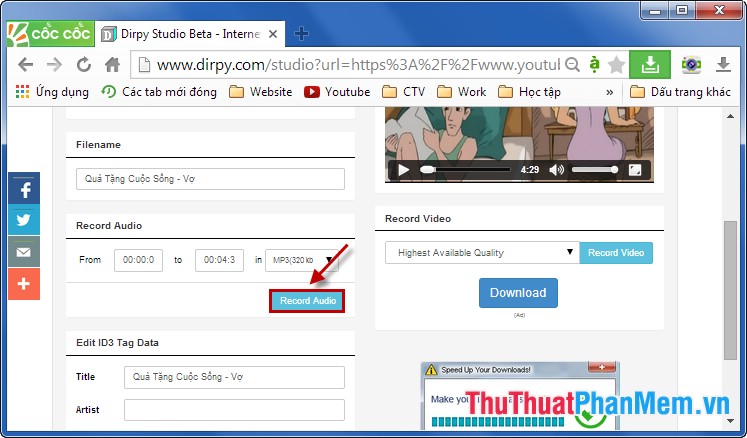This screenshot has height=438, width=747.
Task: Expand hidden bookmarks with the double chevron
Action: 610,92
